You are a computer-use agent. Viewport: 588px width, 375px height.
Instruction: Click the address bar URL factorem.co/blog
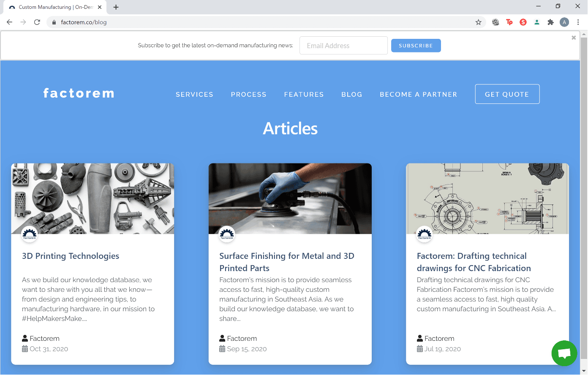point(84,22)
